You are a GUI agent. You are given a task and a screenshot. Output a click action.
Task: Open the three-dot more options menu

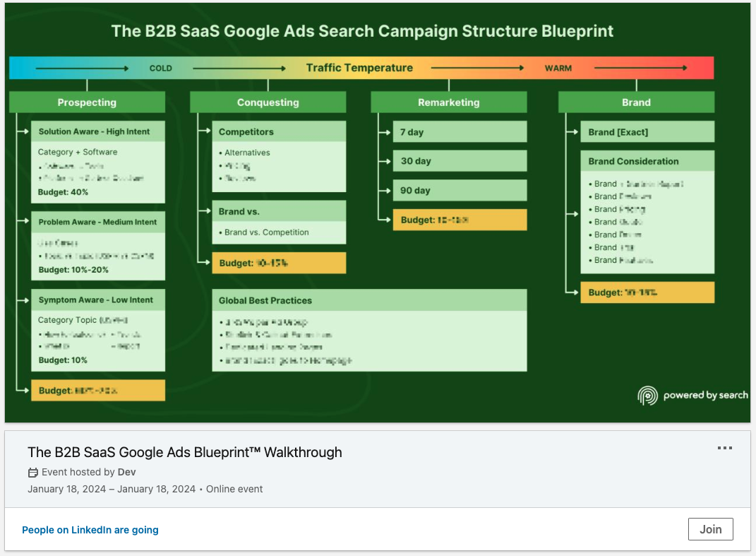[724, 448]
